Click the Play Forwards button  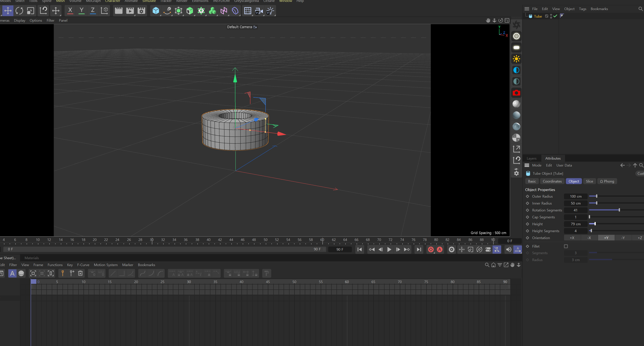[x=389, y=249]
